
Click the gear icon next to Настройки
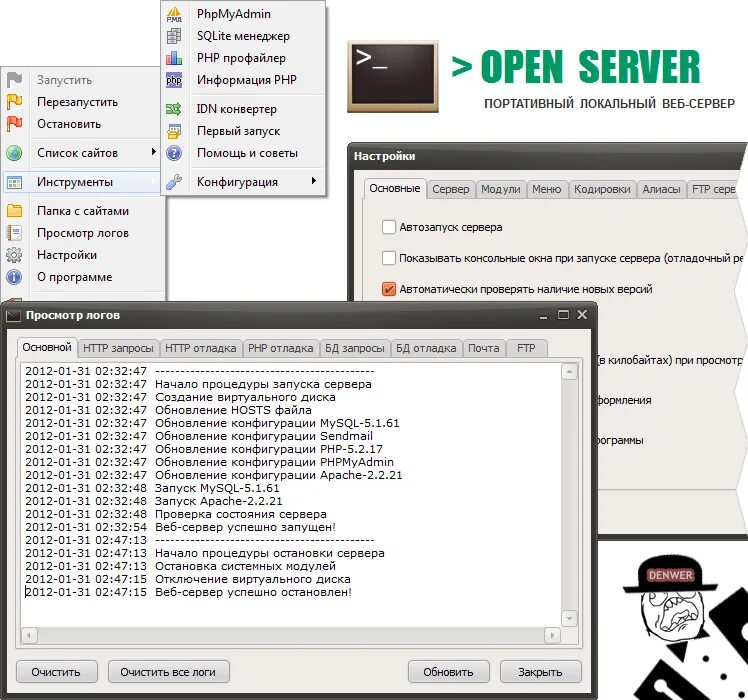[14, 255]
